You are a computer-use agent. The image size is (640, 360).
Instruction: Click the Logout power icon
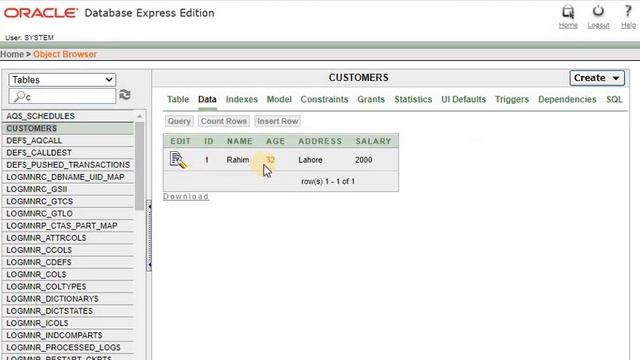click(x=598, y=11)
